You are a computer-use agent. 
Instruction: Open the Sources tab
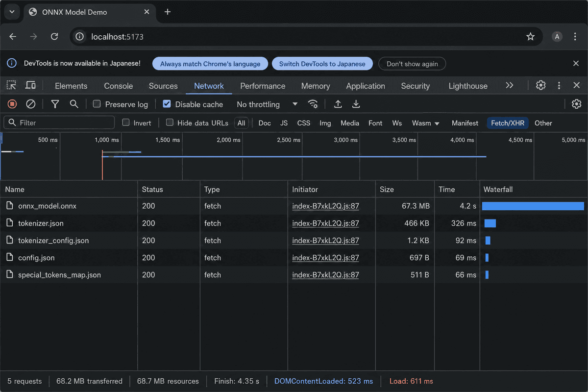tap(163, 86)
